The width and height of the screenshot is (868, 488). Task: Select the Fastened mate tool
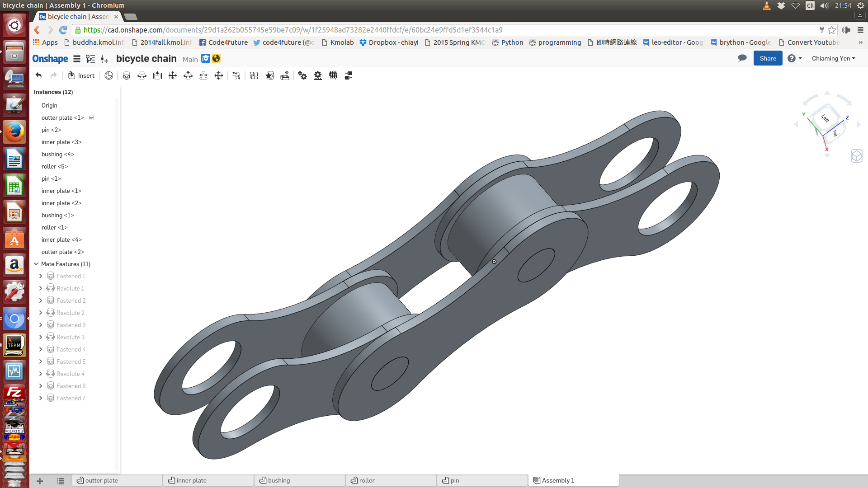click(127, 75)
